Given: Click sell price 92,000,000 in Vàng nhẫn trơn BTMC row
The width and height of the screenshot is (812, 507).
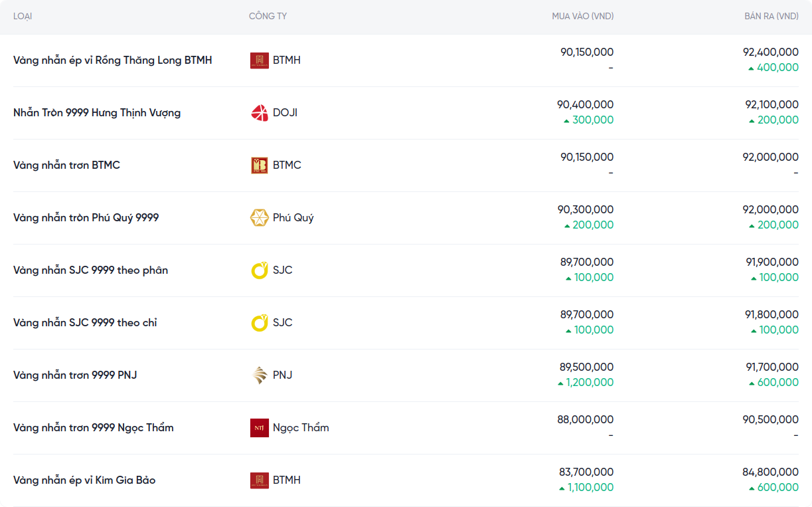Looking at the screenshot, I should pos(771,157).
